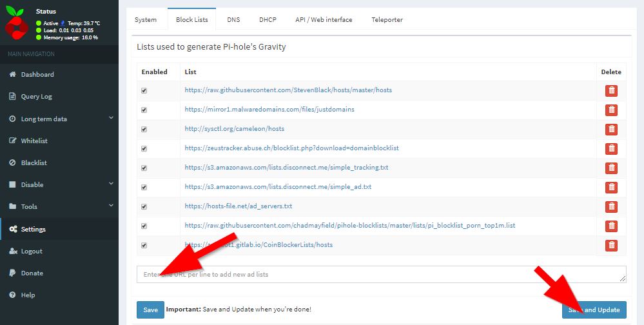644x325 pixels.
Task: Open the Teleporter tab
Action: [387, 20]
